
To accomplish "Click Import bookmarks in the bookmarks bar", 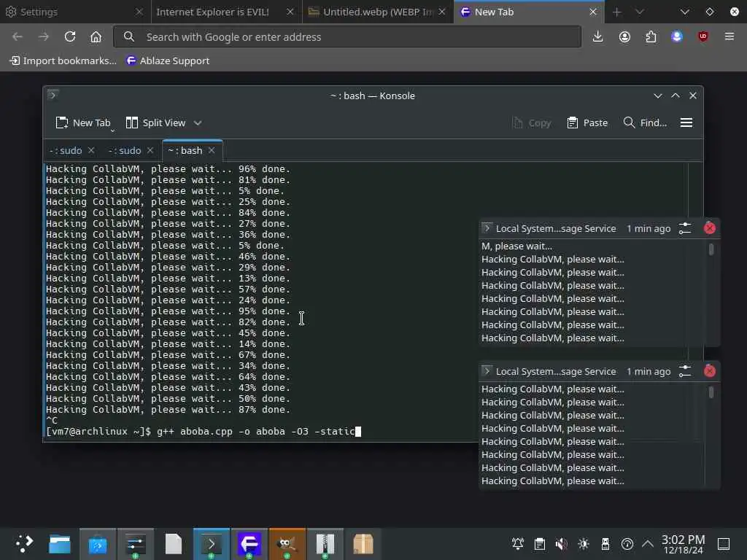I will tap(63, 61).
